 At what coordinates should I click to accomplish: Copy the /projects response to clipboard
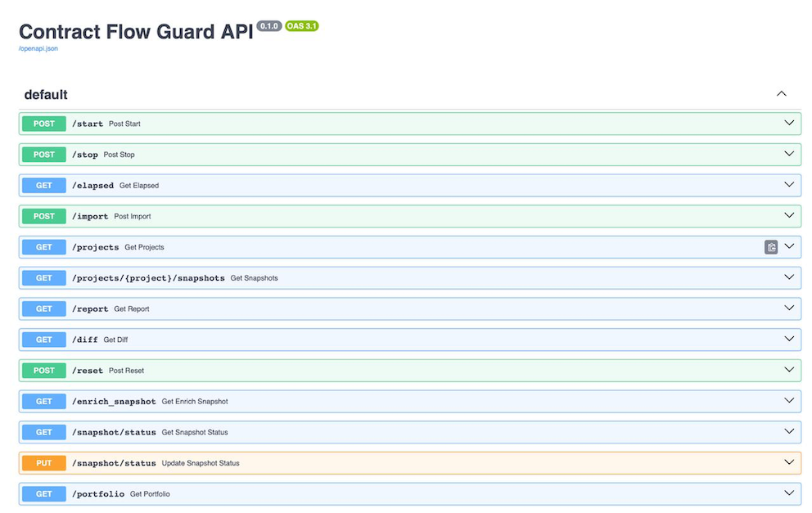pyautogui.click(x=770, y=246)
